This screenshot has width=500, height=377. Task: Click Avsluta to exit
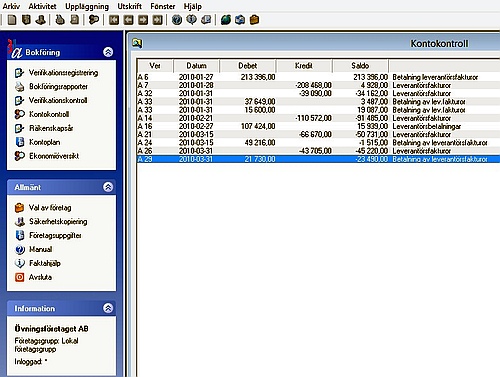coord(40,277)
